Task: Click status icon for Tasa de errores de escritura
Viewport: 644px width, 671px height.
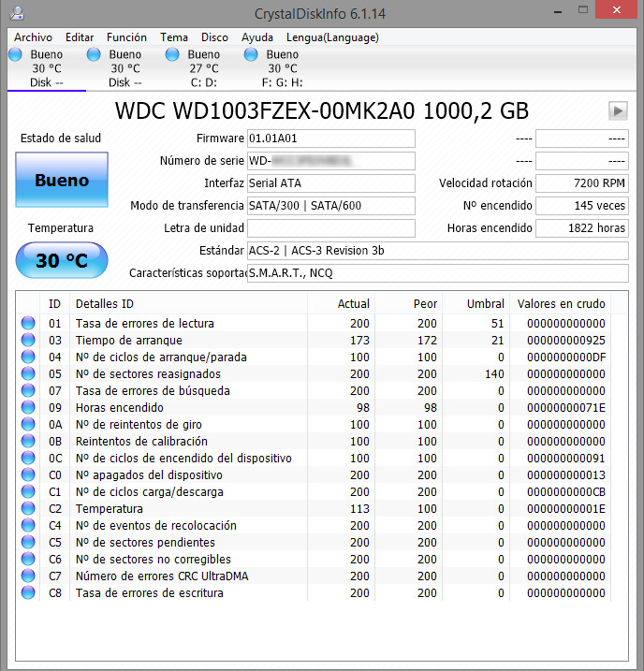Action: [28, 592]
